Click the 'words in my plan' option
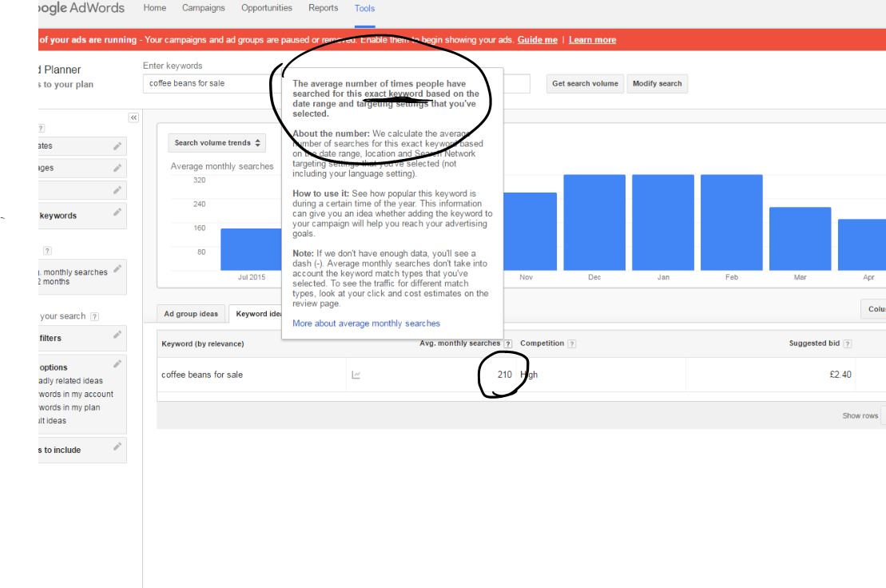Image resolution: width=886 pixels, height=588 pixels. coord(69,407)
